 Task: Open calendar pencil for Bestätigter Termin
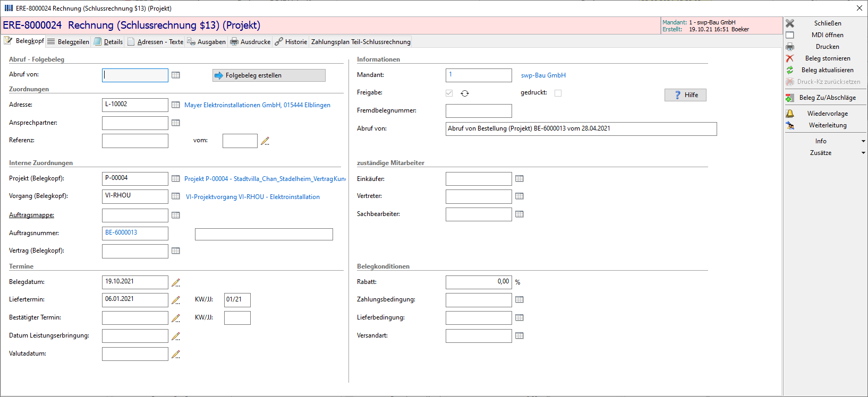(176, 318)
